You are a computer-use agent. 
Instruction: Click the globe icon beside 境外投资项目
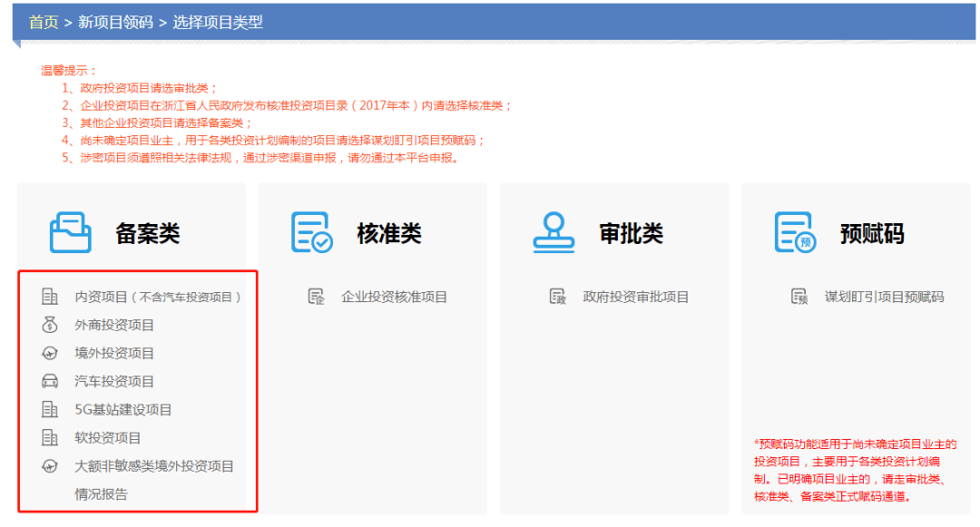coord(50,354)
